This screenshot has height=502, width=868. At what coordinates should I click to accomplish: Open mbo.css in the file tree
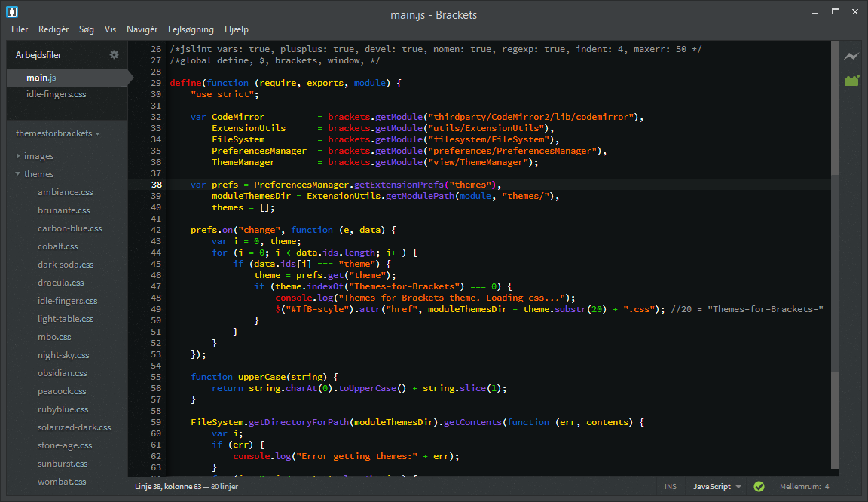click(54, 337)
